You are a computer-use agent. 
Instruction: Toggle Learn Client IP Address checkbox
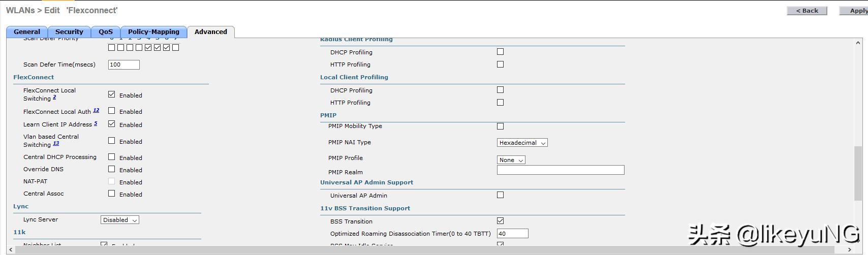(112, 124)
